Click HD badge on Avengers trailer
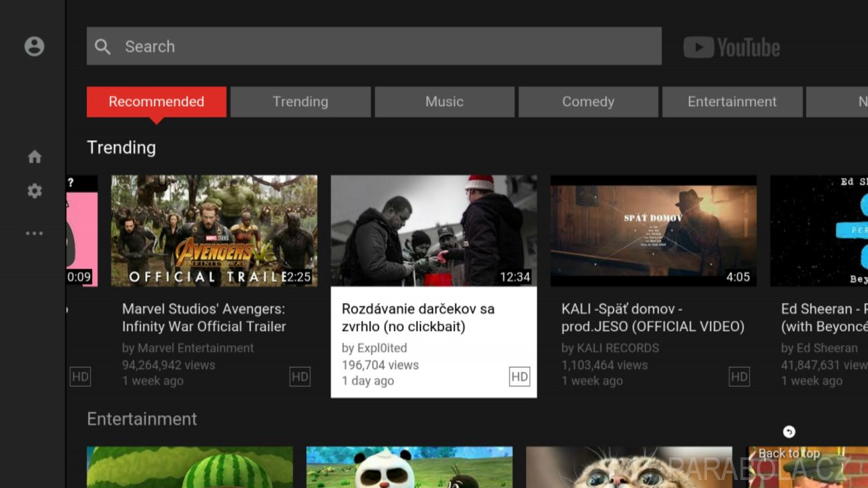This screenshot has width=868, height=488. tap(300, 377)
